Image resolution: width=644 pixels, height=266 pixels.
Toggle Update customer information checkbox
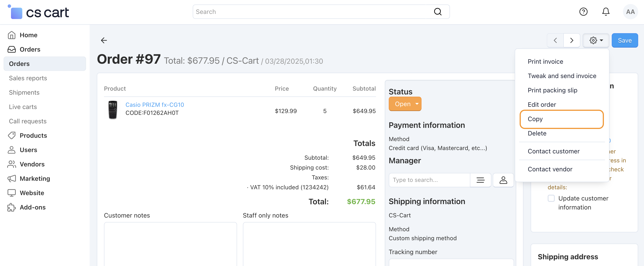tap(551, 198)
